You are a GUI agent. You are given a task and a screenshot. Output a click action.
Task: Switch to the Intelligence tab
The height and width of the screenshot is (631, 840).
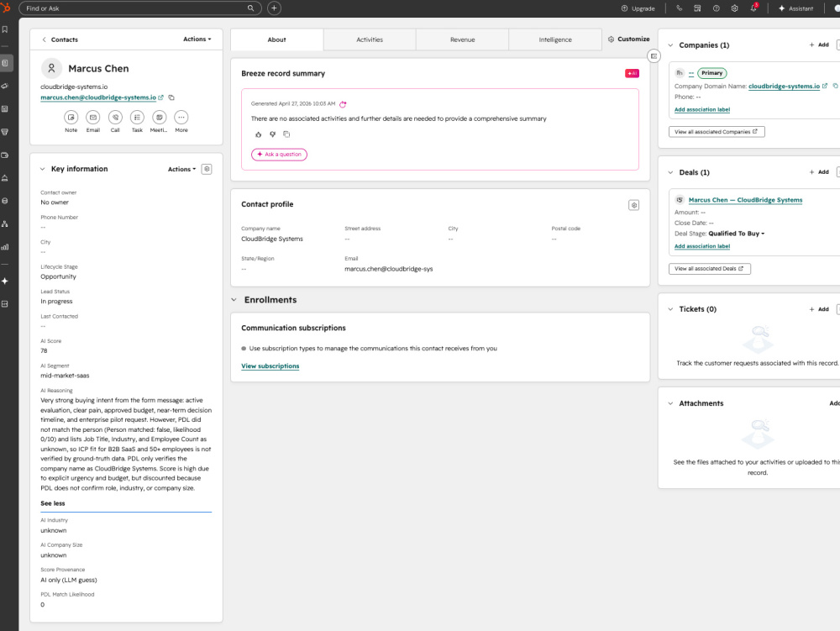(x=555, y=39)
